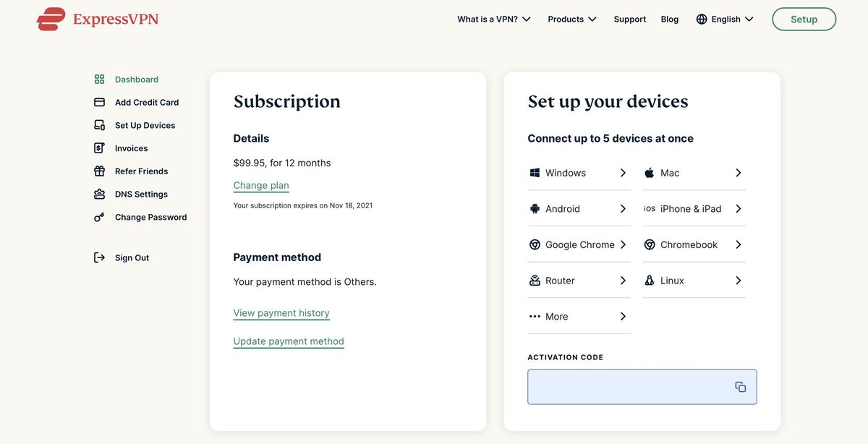This screenshot has width=868, height=444.
Task: Click the Refer Friends gift icon
Action: coord(100,171)
